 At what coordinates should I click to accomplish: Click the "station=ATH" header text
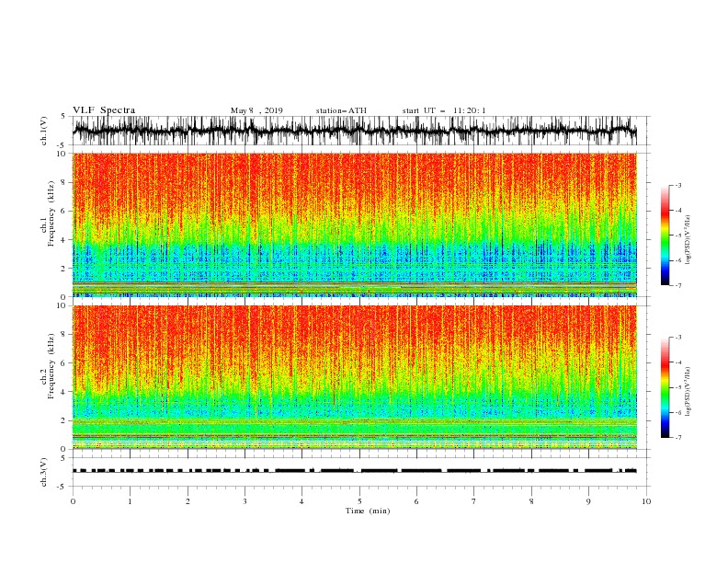pyautogui.click(x=341, y=110)
